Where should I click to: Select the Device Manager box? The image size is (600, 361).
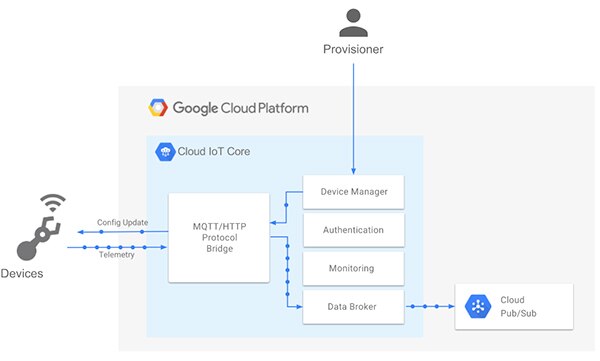pyautogui.click(x=353, y=192)
